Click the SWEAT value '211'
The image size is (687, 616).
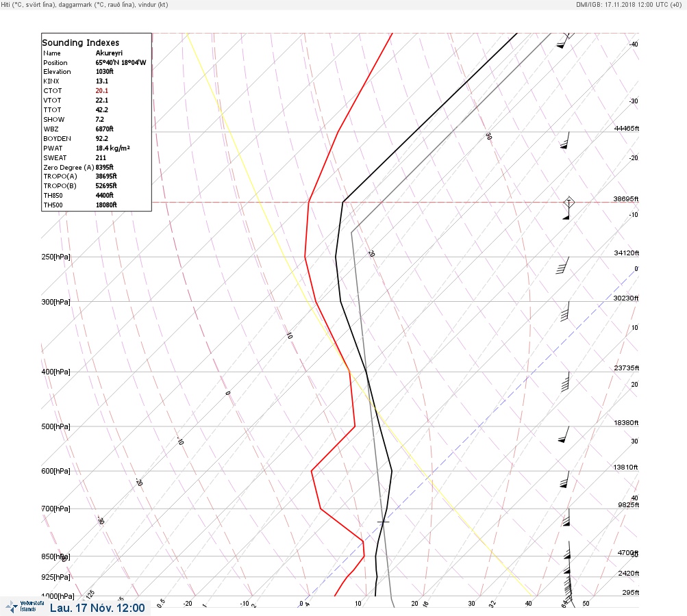pos(101,157)
